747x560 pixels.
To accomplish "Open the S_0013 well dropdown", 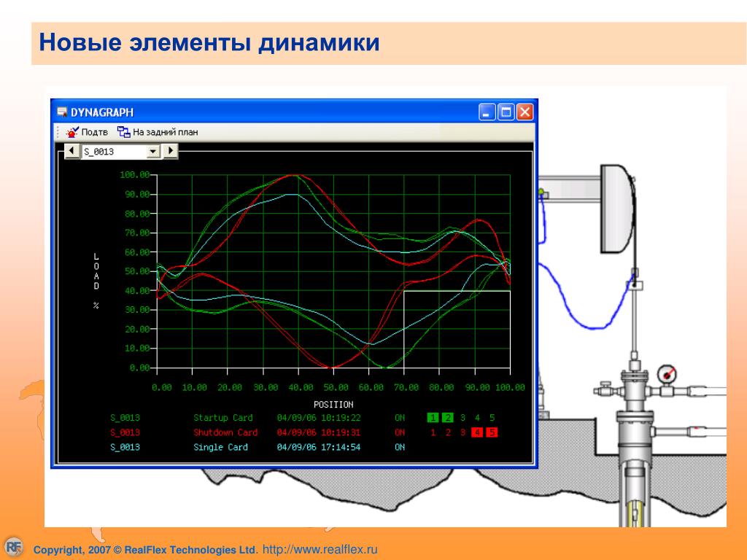I will click(152, 152).
